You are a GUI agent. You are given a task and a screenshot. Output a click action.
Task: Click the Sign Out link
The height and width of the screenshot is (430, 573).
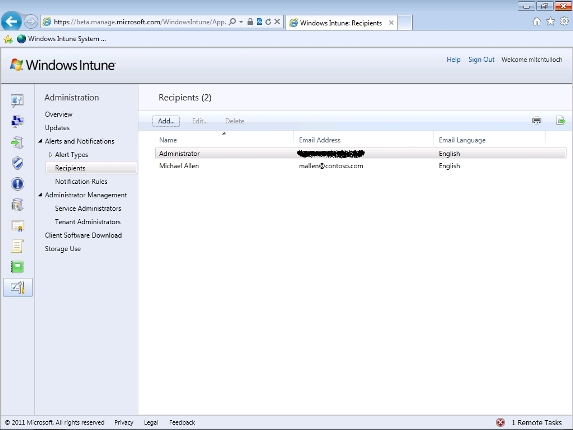(x=481, y=60)
